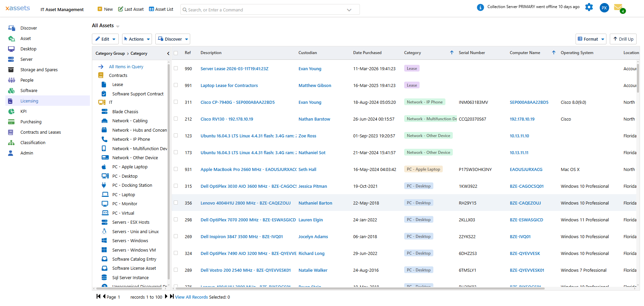The height and width of the screenshot is (306, 644).
Task: Click the People icon in the navigation panel
Action: pos(11,80)
